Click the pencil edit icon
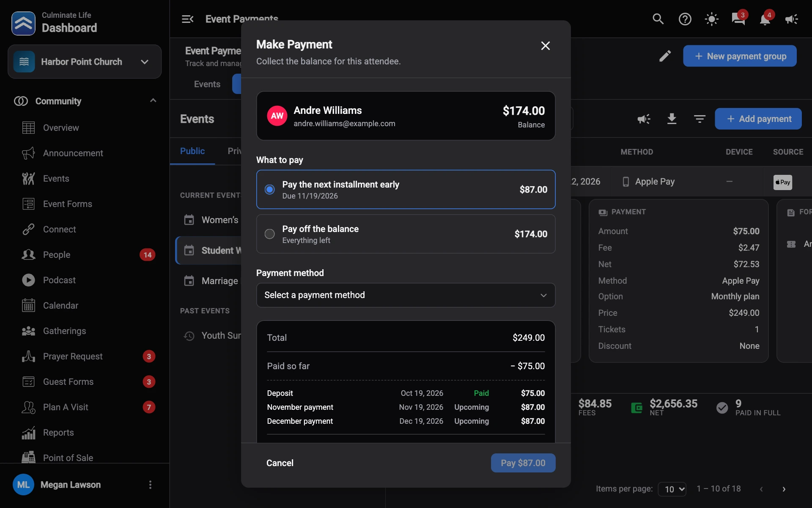This screenshot has width=812, height=508. point(665,56)
